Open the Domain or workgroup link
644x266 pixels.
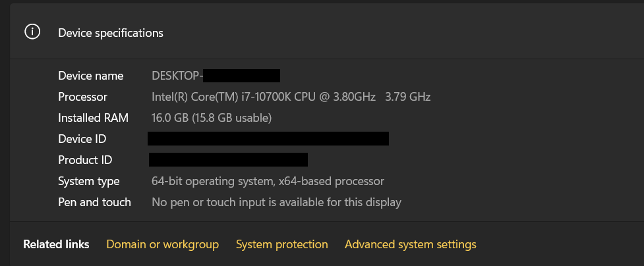point(162,244)
